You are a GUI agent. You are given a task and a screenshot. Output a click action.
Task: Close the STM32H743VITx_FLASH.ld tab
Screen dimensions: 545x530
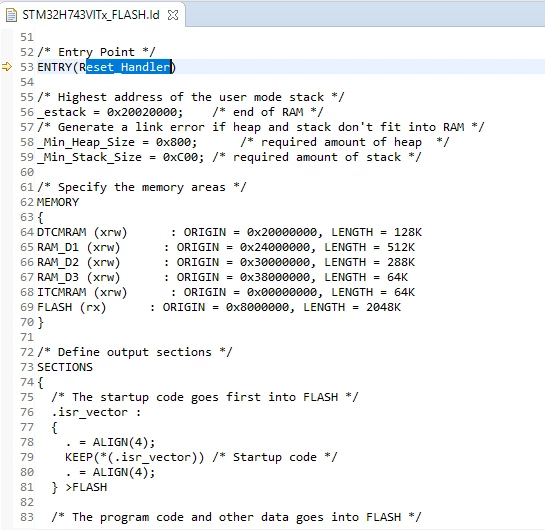pos(173,15)
